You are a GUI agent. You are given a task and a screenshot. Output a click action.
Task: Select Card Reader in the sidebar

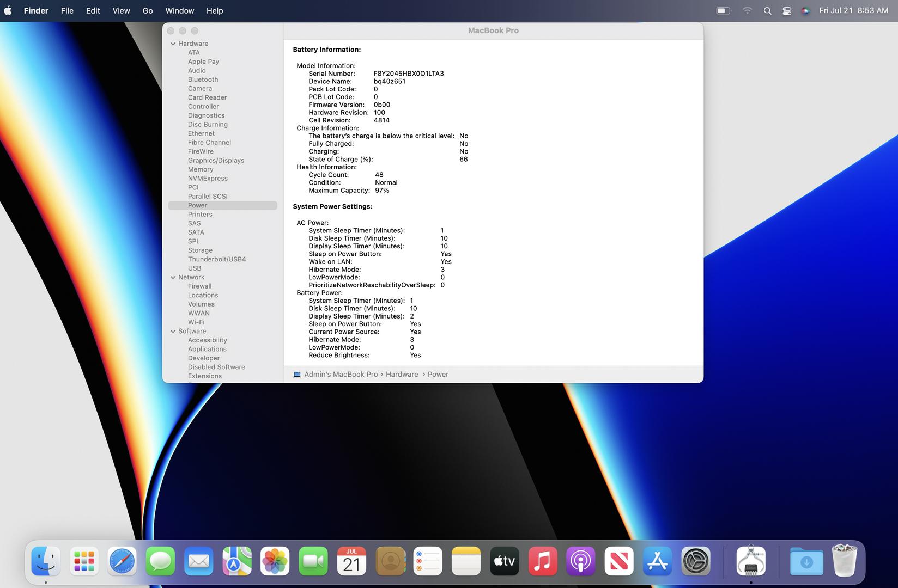tap(207, 97)
